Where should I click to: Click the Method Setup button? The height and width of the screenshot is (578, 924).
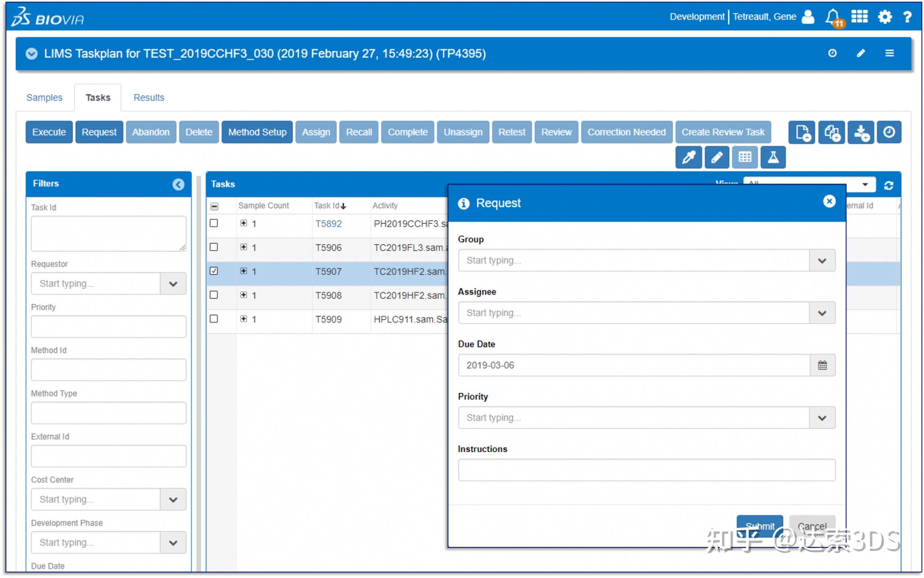click(257, 132)
